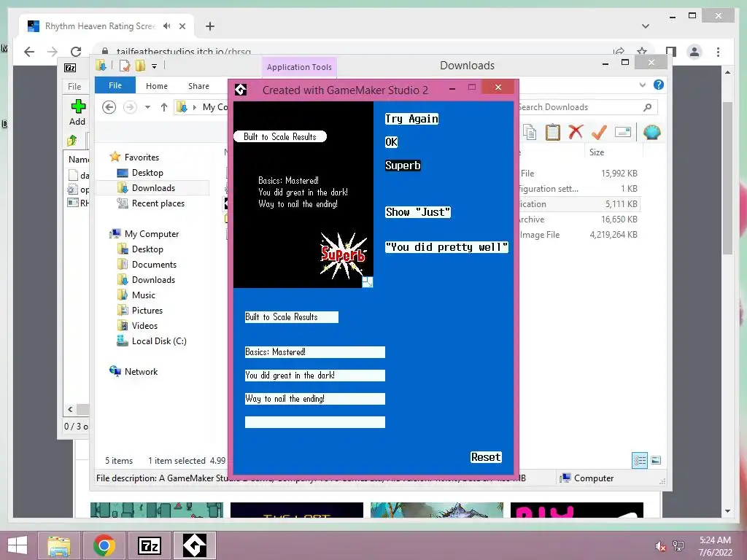The height and width of the screenshot is (560, 747).
Task: Open Recent places in Favorites
Action: coord(158,203)
